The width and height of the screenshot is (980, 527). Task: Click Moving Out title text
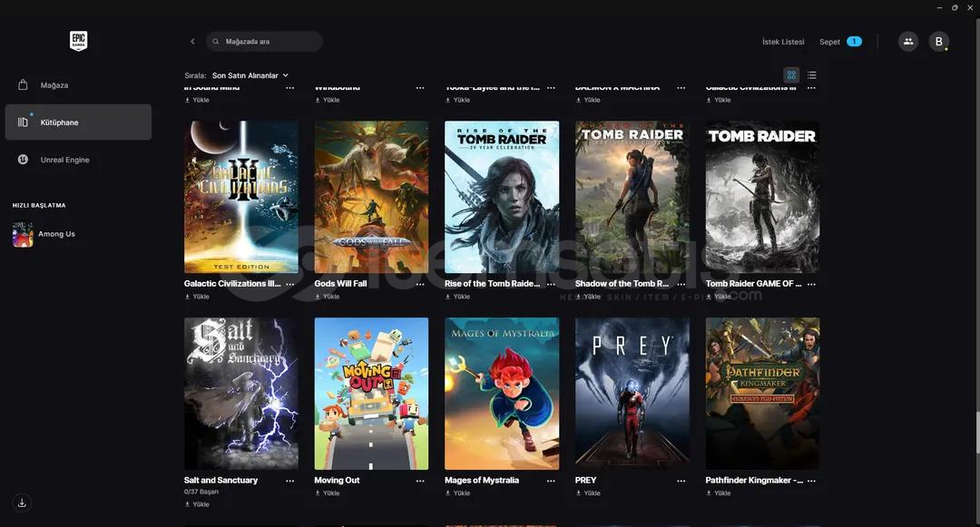(x=337, y=480)
